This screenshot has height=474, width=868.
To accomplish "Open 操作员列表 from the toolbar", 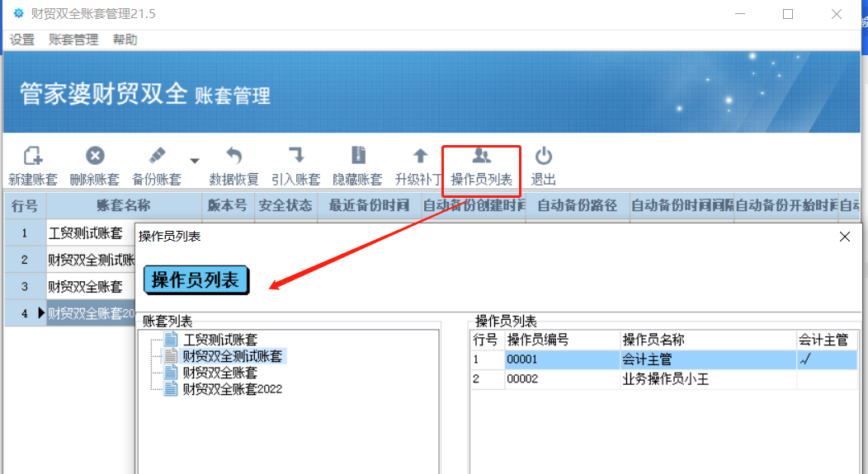I will click(x=482, y=166).
